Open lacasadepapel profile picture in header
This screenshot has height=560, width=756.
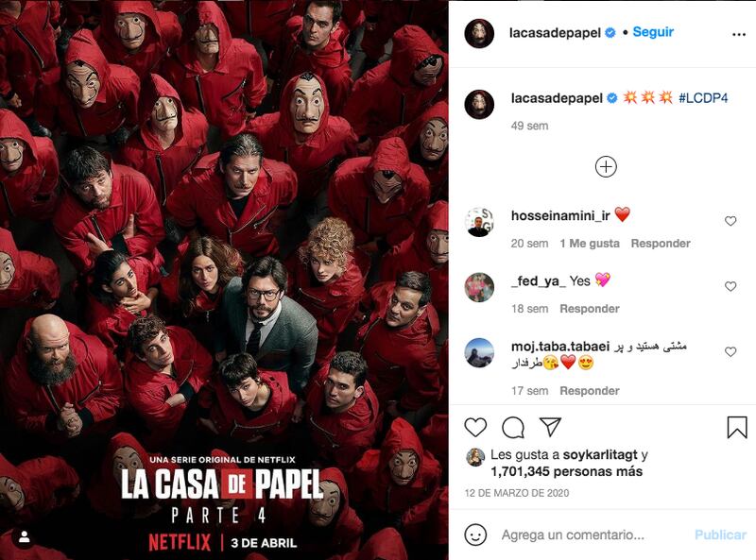coord(479,34)
